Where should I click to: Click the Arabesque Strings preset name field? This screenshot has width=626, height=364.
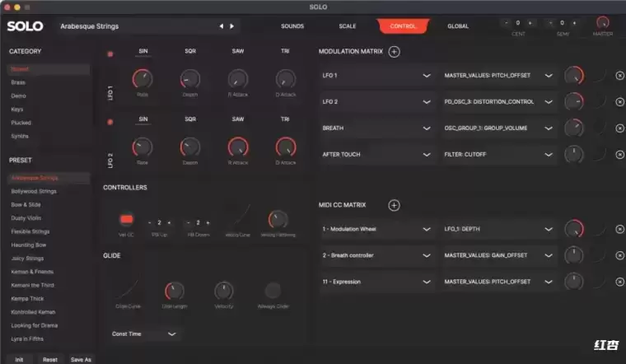(x=136, y=26)
